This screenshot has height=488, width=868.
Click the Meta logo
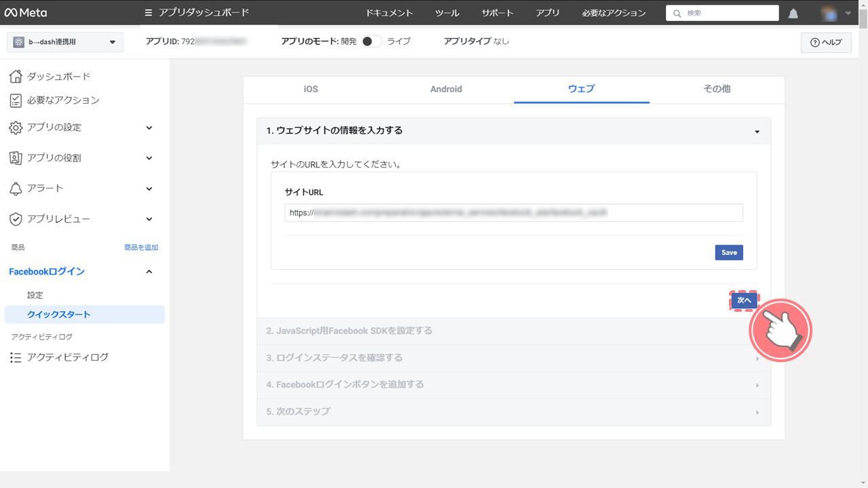[x=26, y=13]
